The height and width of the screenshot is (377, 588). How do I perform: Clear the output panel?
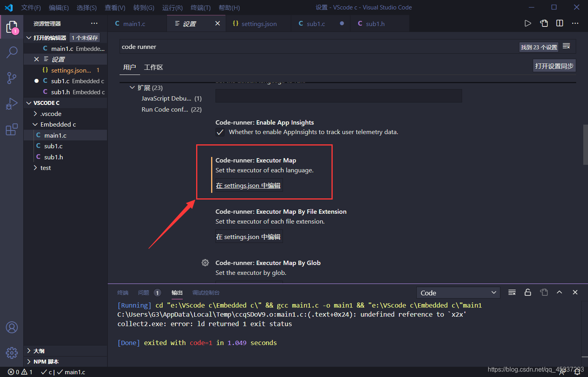point(512,292)
